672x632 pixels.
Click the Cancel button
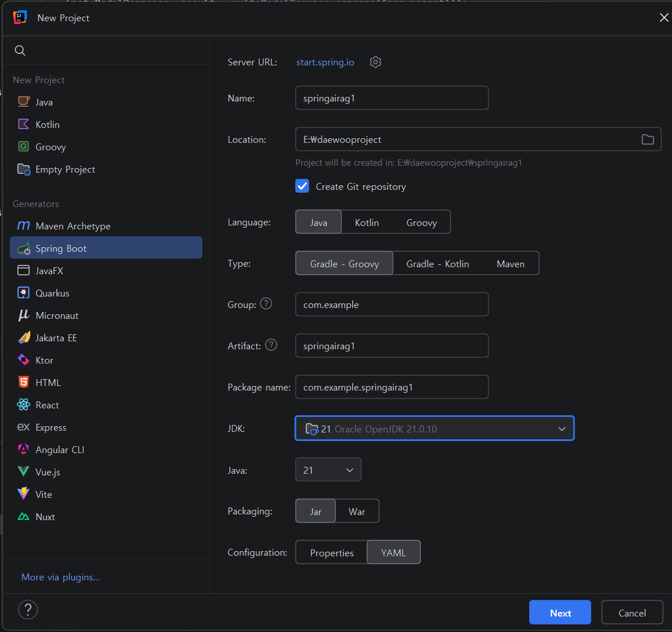click(x=632, y=613)
